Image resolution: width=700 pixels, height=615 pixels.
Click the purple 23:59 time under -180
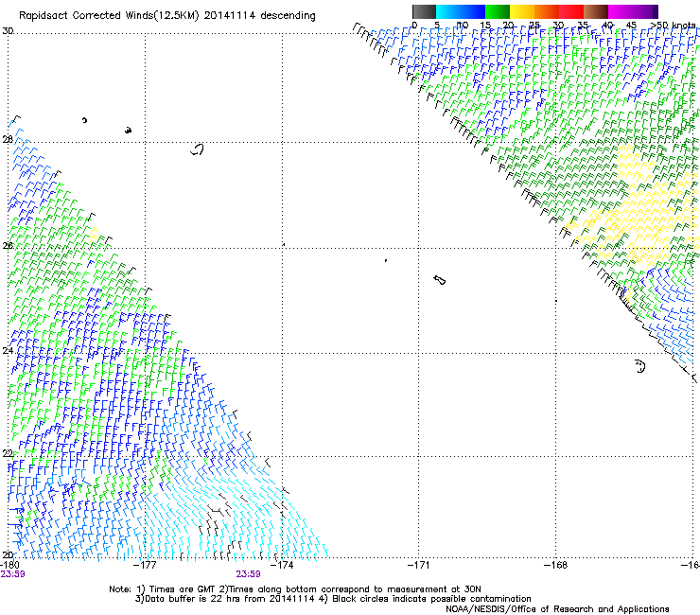coord(12,574)
